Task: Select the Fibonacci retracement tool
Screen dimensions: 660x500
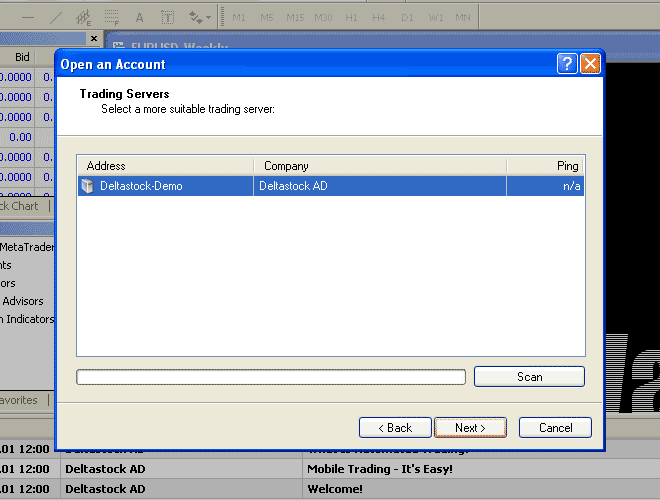Action: 112,18
